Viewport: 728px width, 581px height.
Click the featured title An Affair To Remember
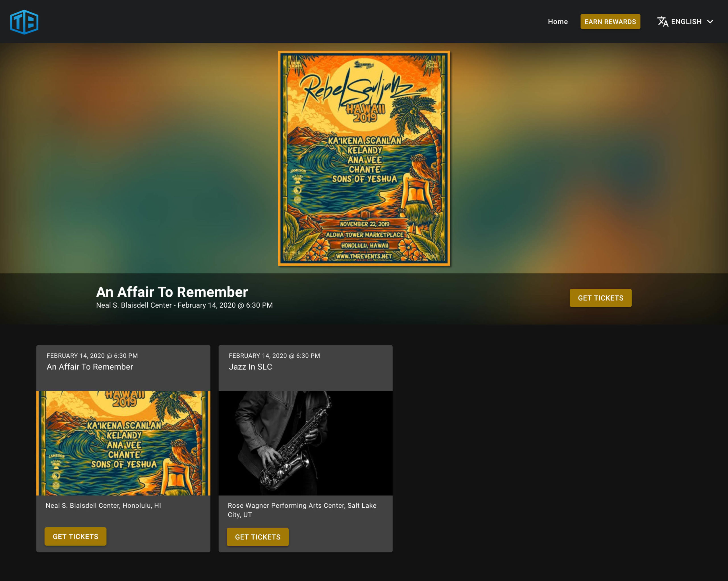click(172, 292)
